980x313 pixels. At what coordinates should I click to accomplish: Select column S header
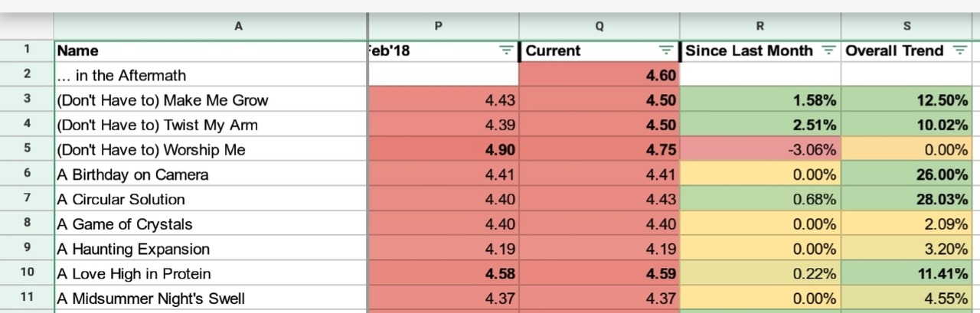pyautogui.click(x=907, y=25)
